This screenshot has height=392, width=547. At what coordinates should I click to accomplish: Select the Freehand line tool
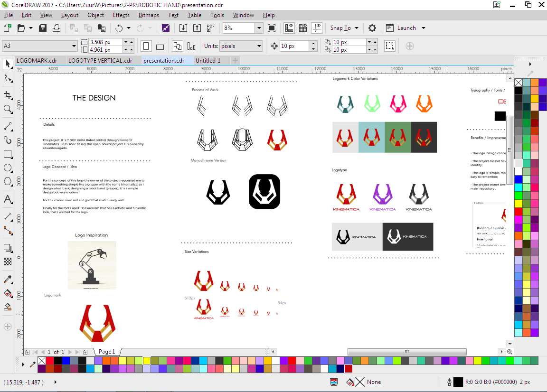[8, 126]
